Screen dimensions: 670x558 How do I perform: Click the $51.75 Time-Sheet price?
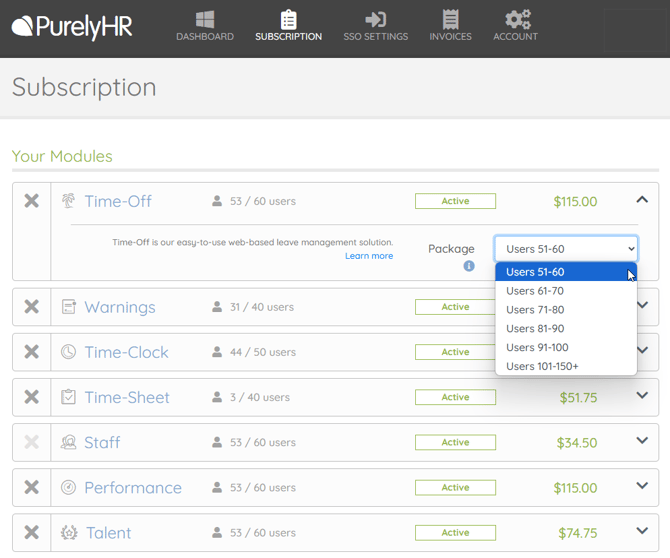pos(578,398)
